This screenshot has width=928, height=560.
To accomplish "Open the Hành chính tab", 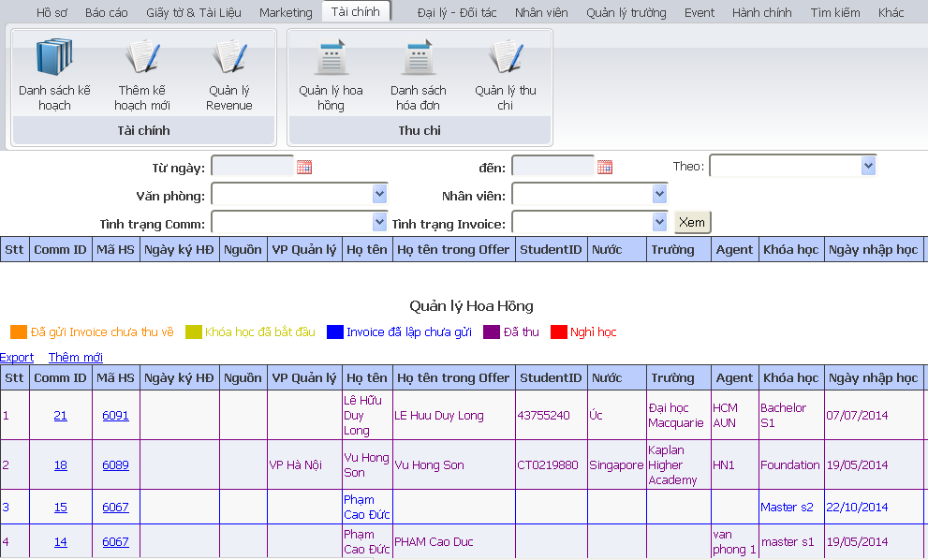I will [x=761, y=12].
